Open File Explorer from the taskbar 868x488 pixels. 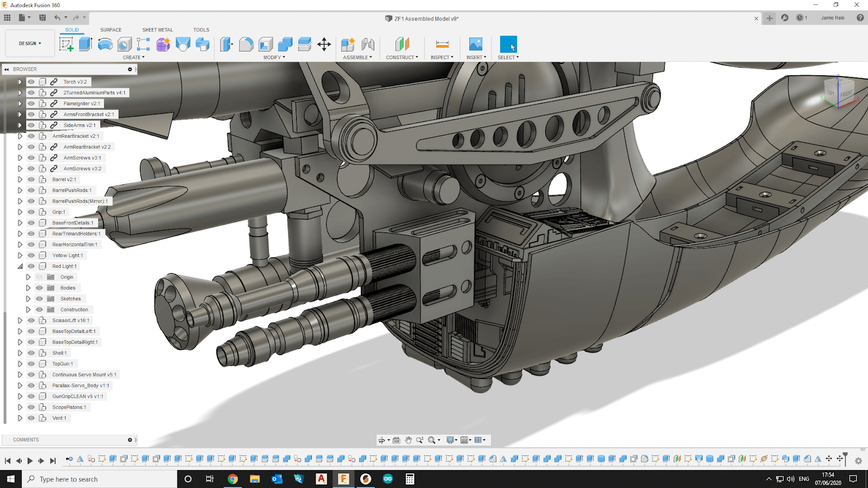coord(255,479)
